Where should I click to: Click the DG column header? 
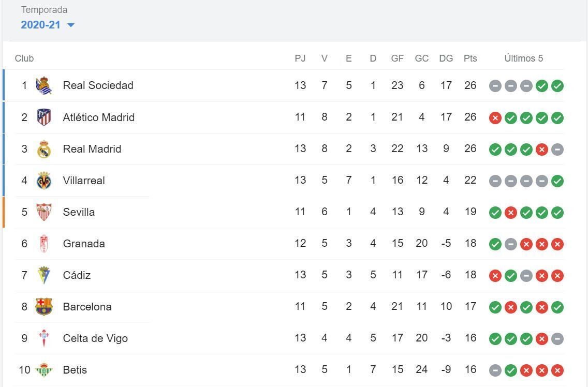tap(446, 58)
